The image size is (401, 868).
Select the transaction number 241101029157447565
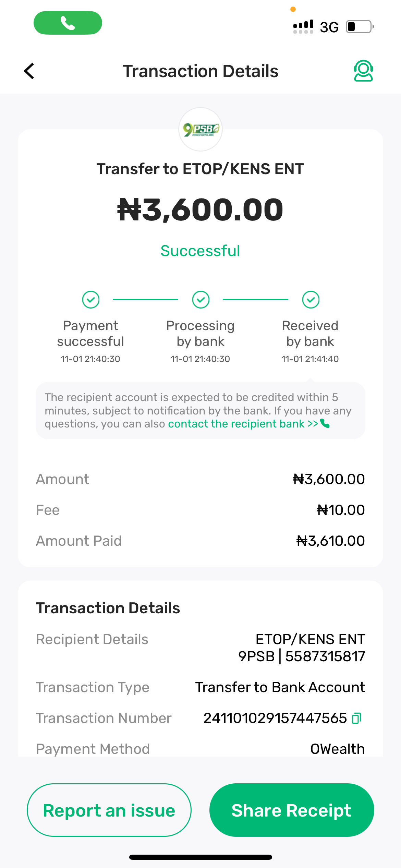pos(275,718)
